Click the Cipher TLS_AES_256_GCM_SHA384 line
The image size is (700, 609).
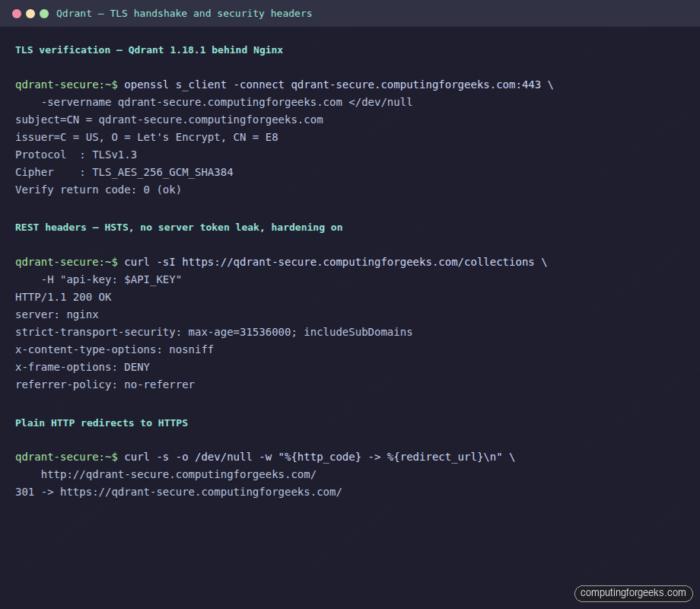point(124,172)
